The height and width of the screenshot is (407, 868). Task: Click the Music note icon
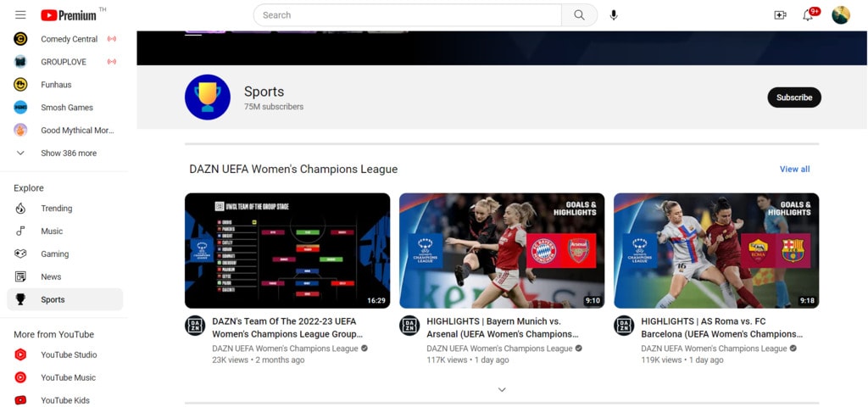(x=20, y=231)
